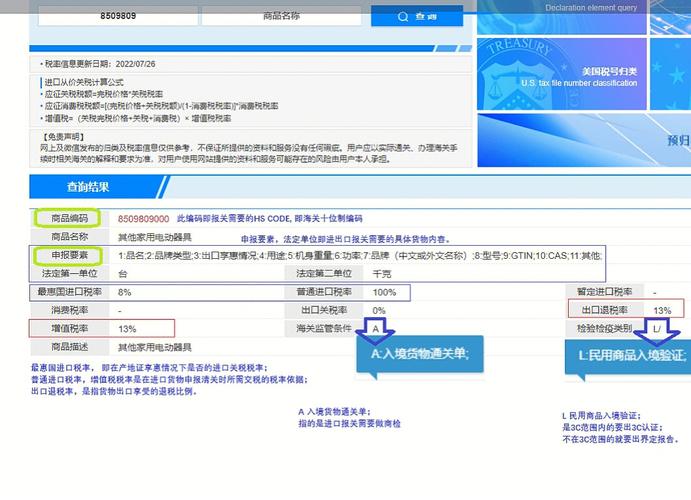Click the 最惠国进口税率 value 8%

(x=125, y=292)
